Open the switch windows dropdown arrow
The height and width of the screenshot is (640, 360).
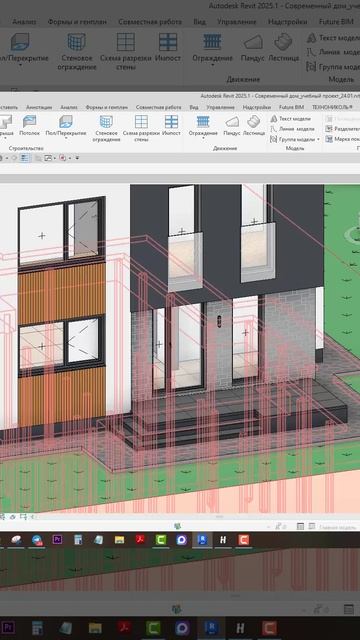[x=54, y=158]
